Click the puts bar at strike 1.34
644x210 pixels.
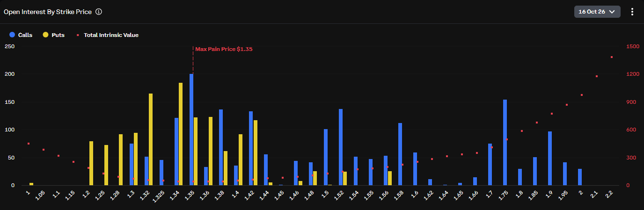181,134
